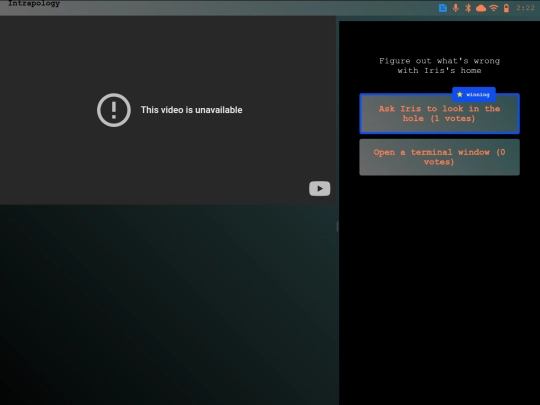Click the orange cloud icon

[481, 8]
